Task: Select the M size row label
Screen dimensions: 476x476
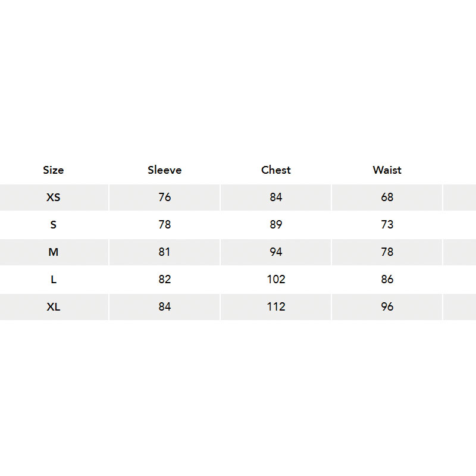Action: [54, 252]
